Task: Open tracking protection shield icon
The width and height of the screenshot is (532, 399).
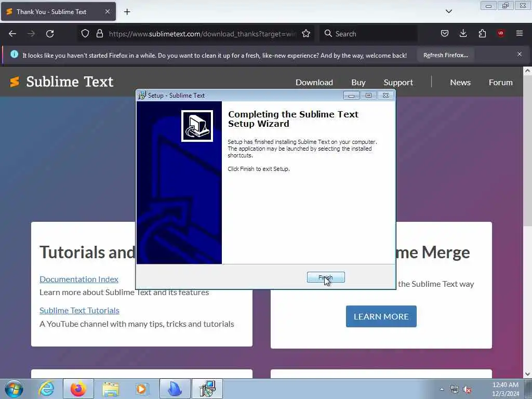Action: click(x=85, y=33)
